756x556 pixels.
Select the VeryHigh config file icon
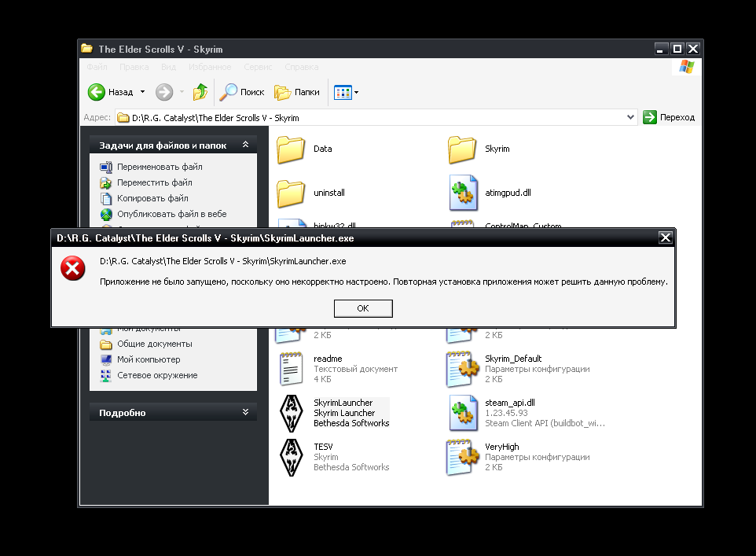click(x=463, y=458)
